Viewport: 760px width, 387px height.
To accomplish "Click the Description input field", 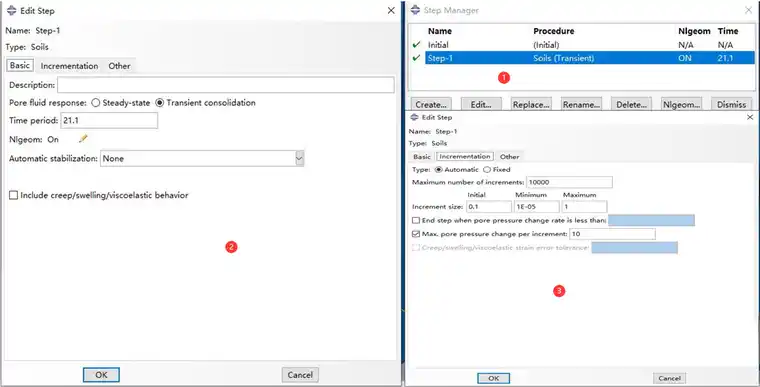I will point(226,85).
